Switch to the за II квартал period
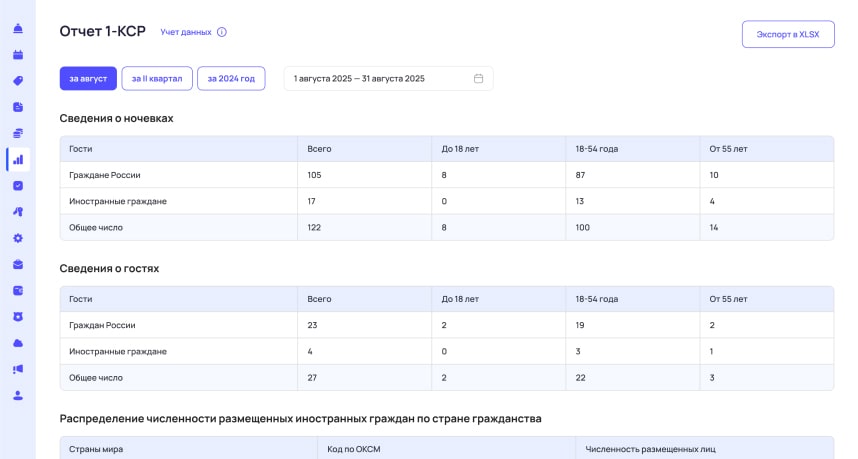 [157, 79]
